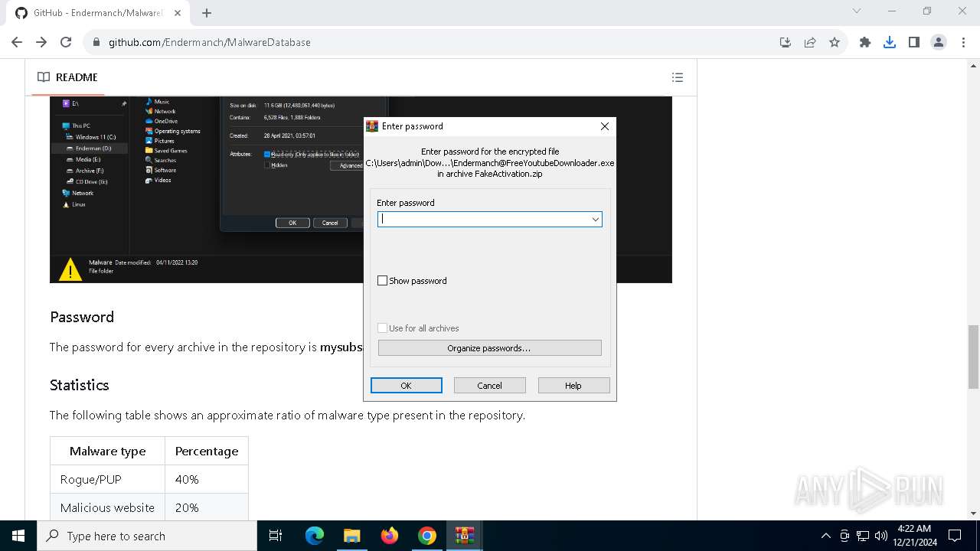The height and width of the screenshot is (551, 980).
Task: Launch Firefox from taskbar
Action: [390, 536]
